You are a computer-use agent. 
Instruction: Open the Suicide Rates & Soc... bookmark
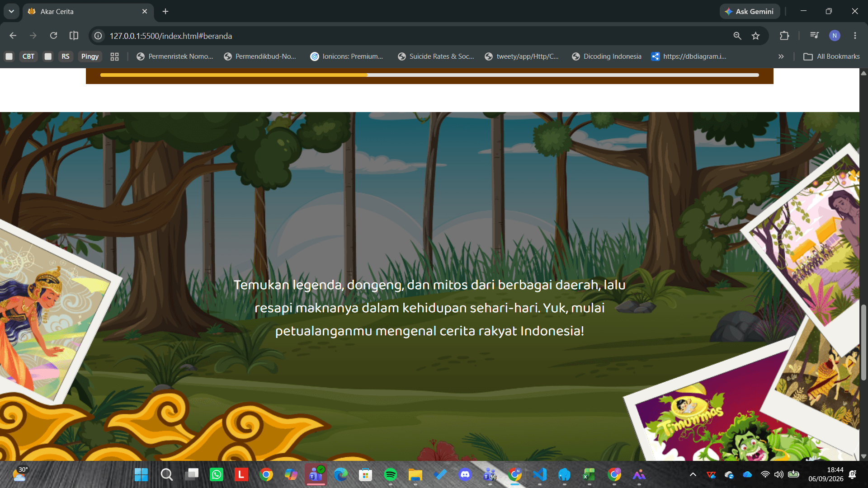[436, 56]
